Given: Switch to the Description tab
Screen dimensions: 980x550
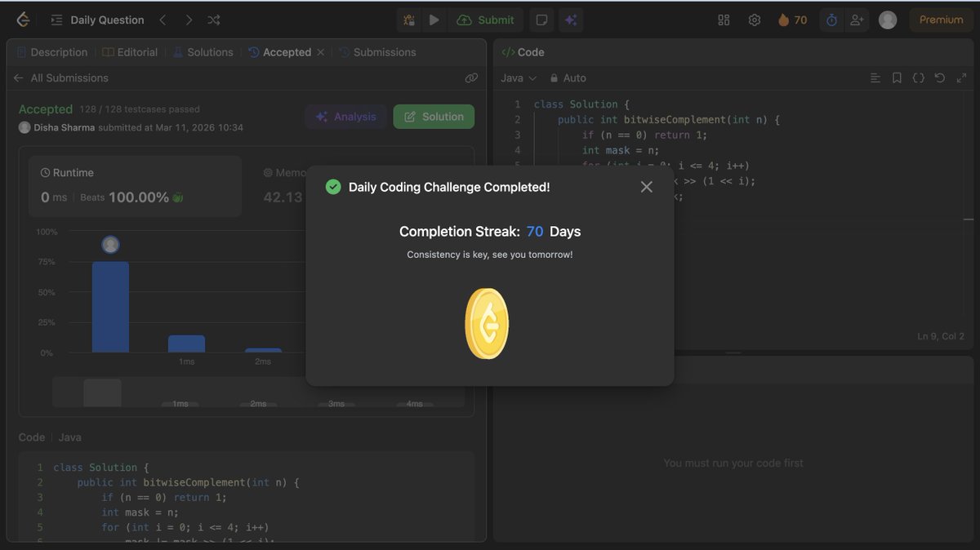Looking at the screenshot, I should tap(51, 52).
